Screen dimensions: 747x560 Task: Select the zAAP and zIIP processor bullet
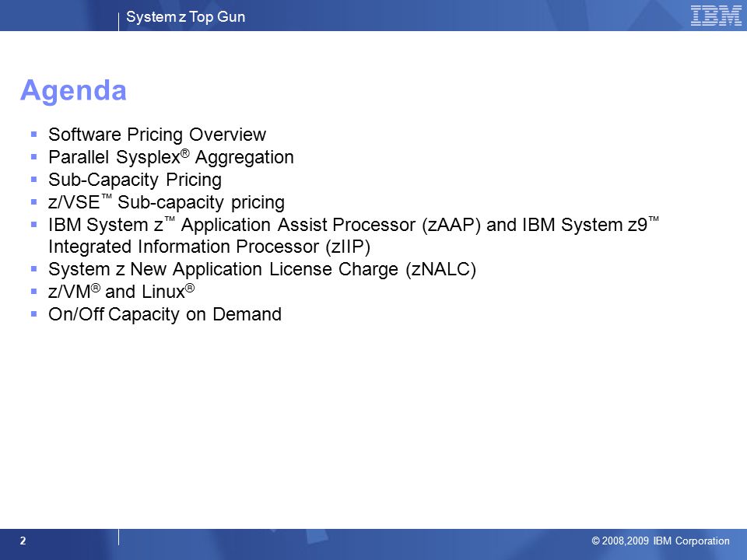coord(353,236)
